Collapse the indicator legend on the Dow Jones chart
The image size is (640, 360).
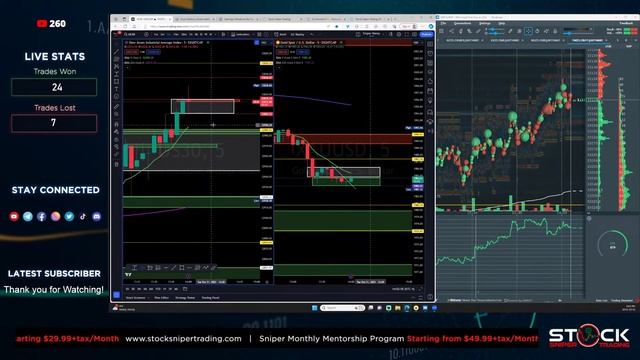point(127,68)
